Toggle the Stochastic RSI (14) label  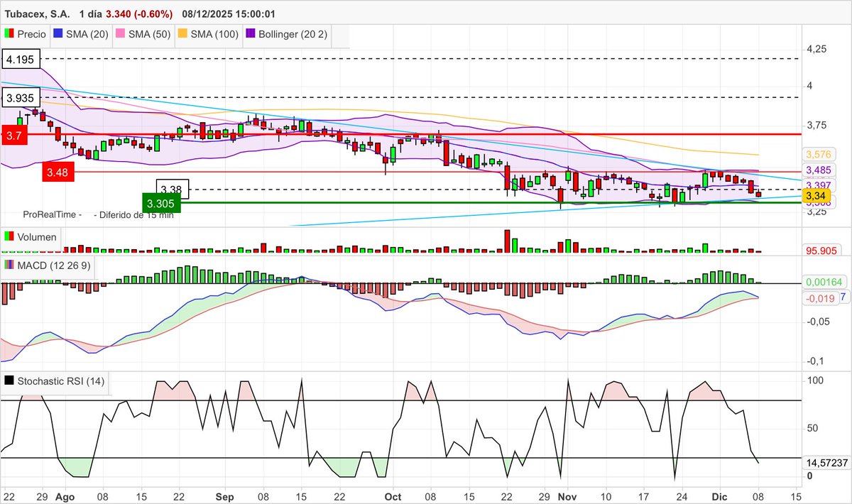click(x=60, y=381)
